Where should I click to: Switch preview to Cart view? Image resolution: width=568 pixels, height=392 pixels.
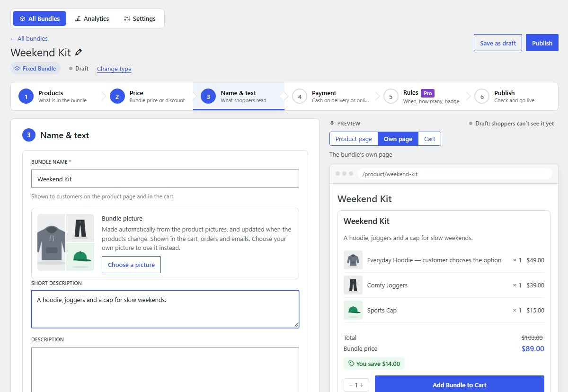(x=430, y=139)
